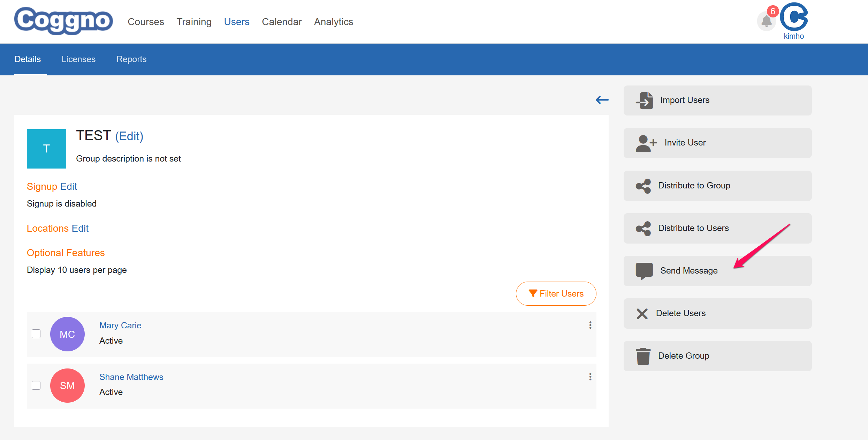Click the Import Users file icon

644,100
